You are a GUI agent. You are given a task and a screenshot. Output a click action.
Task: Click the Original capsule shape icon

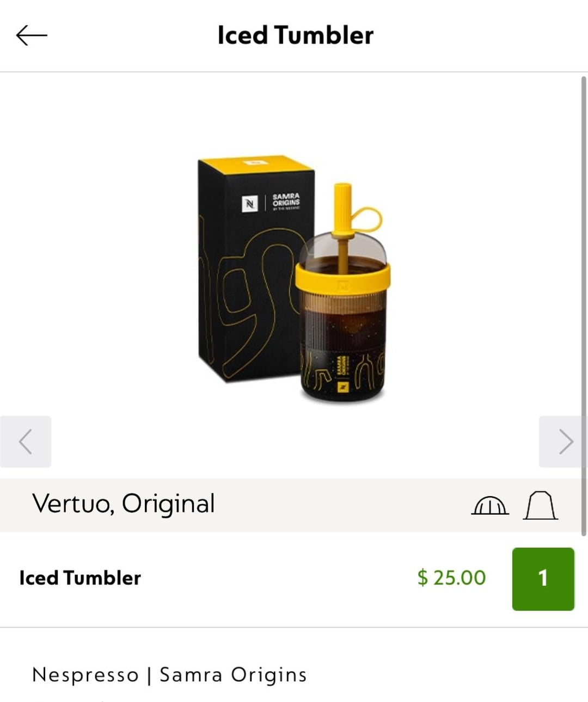[540, 505]
